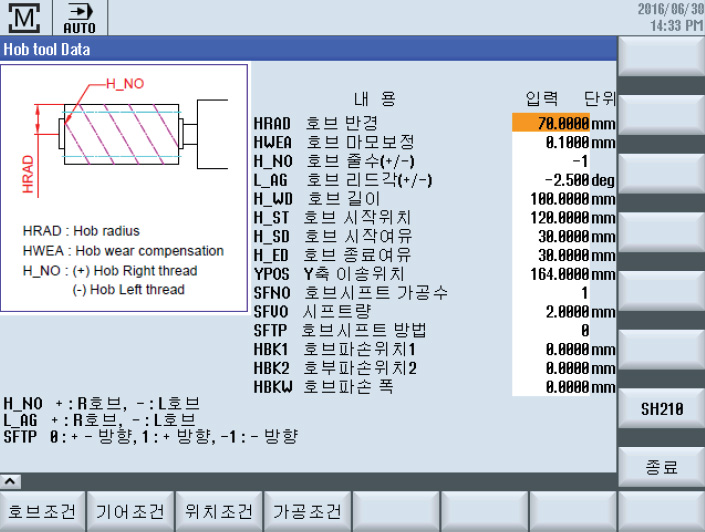Click the H_ST hob start position value
705x532 pixels.
click(x=551, y=217)
